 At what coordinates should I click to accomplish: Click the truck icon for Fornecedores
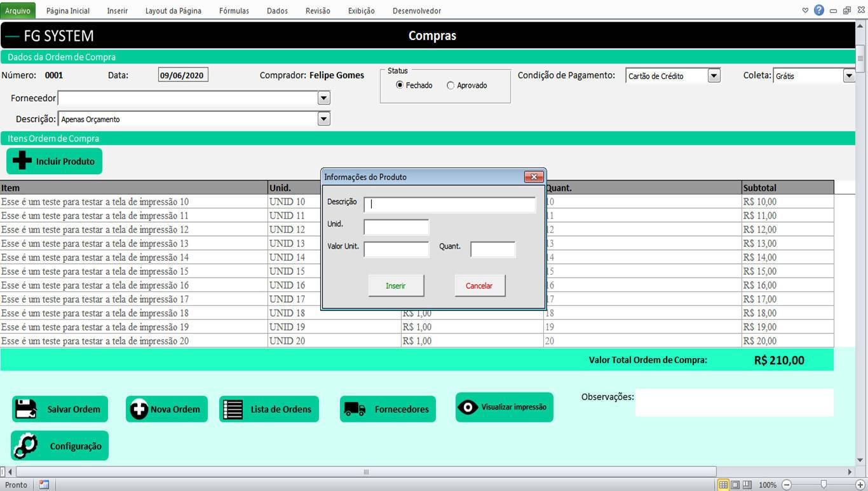pos(355,409)
